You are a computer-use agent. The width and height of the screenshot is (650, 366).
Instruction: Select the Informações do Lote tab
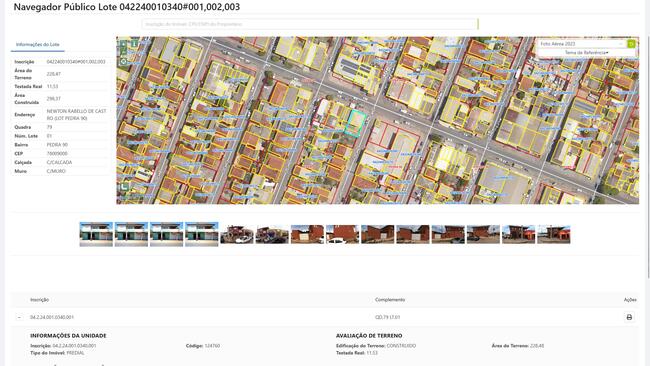38,44
